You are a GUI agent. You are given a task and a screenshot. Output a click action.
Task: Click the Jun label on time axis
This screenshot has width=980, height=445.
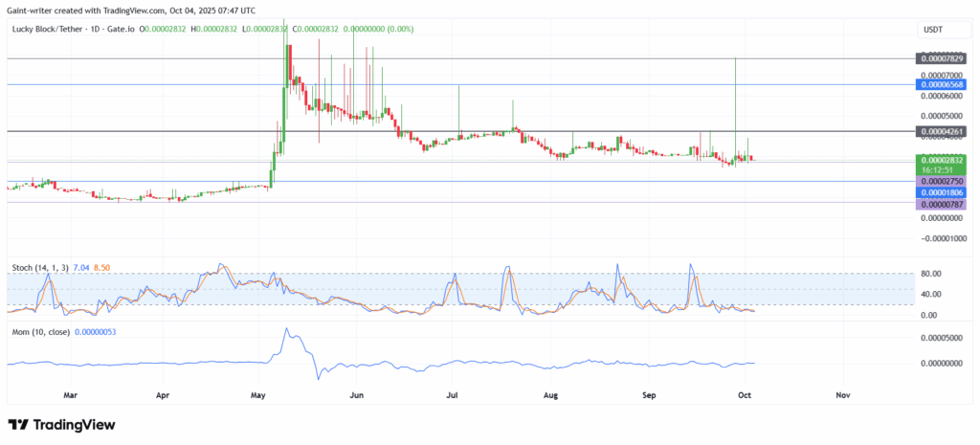357,395
